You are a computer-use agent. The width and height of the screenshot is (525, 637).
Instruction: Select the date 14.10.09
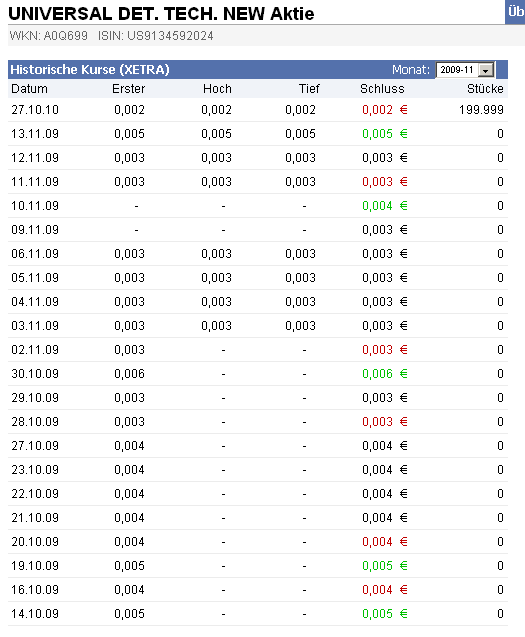pos(35,613)
